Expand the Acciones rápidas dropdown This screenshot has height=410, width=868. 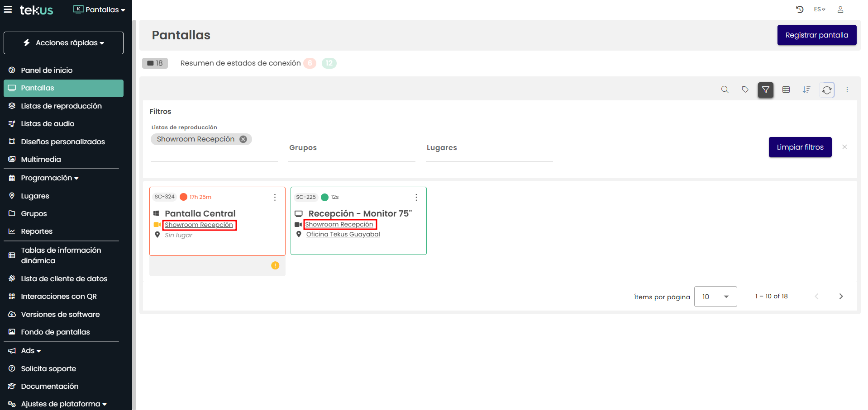pyautogui.click(x=63, y=43)
